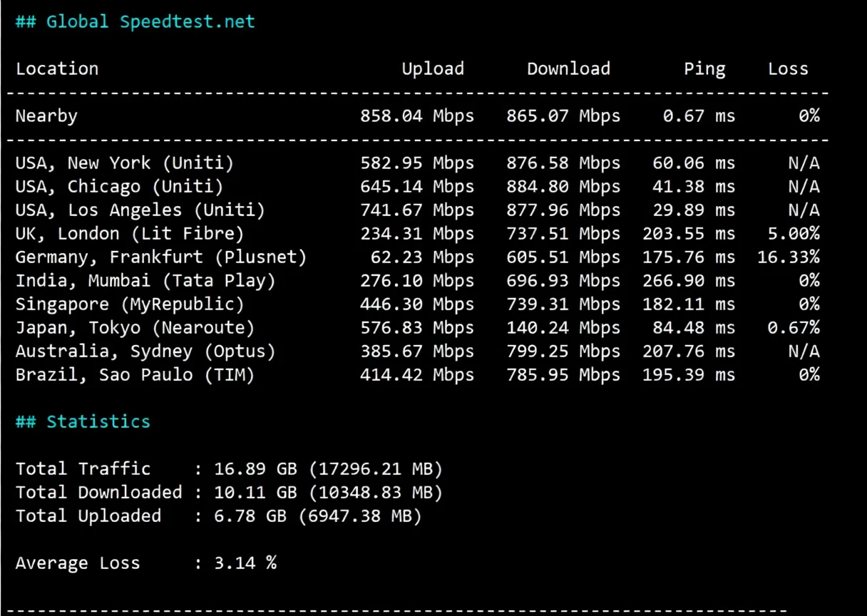Screen dimensions: 867x616
Task: Select the Nearby test result row
Action: [x=46, y=115]
